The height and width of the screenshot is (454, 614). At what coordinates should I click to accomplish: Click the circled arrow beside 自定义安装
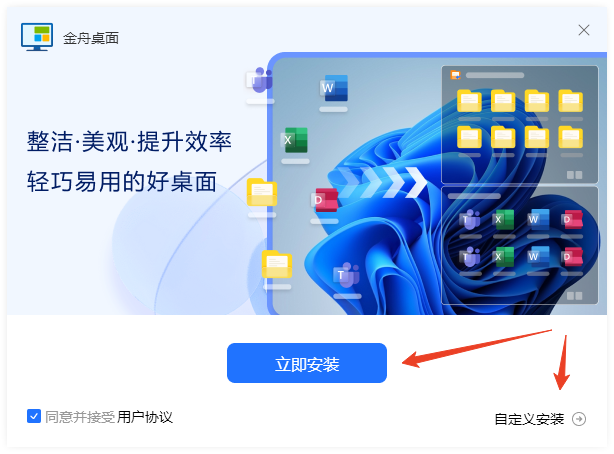(x=579, y=419)
